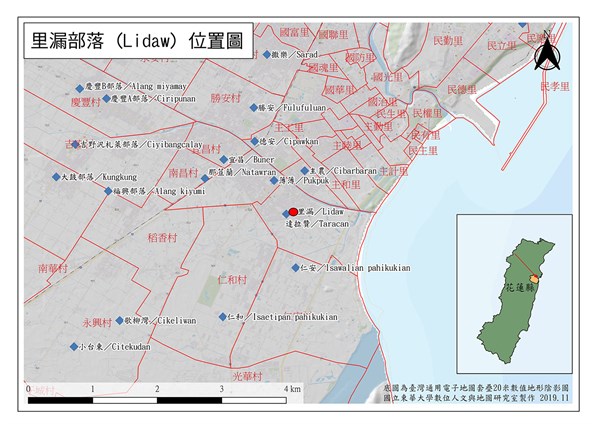Select the Cibarbaran tribe marker
Screen dimensions: 600x424
pos(297,170)
